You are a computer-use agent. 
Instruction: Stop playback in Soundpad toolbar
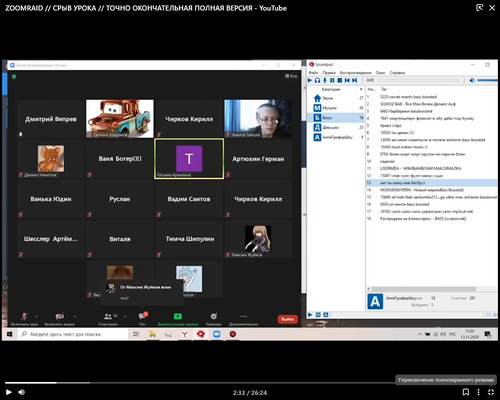[x=340, y=80]
